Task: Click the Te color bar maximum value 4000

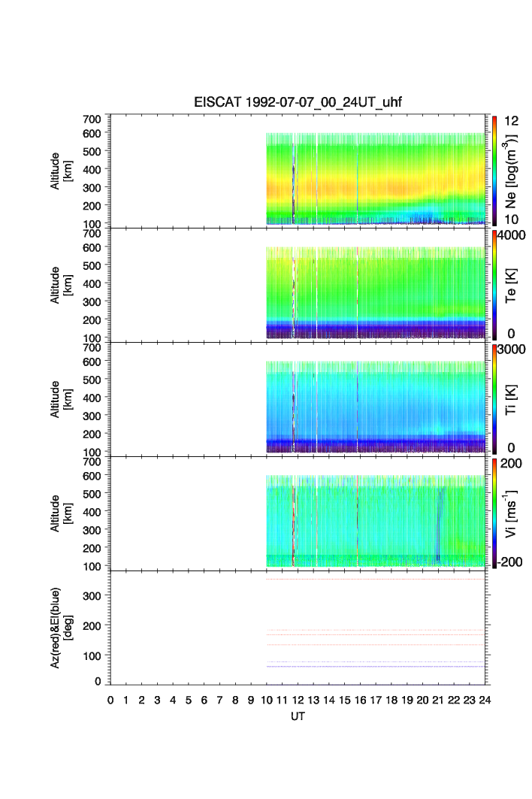Action: coord(511,235)
